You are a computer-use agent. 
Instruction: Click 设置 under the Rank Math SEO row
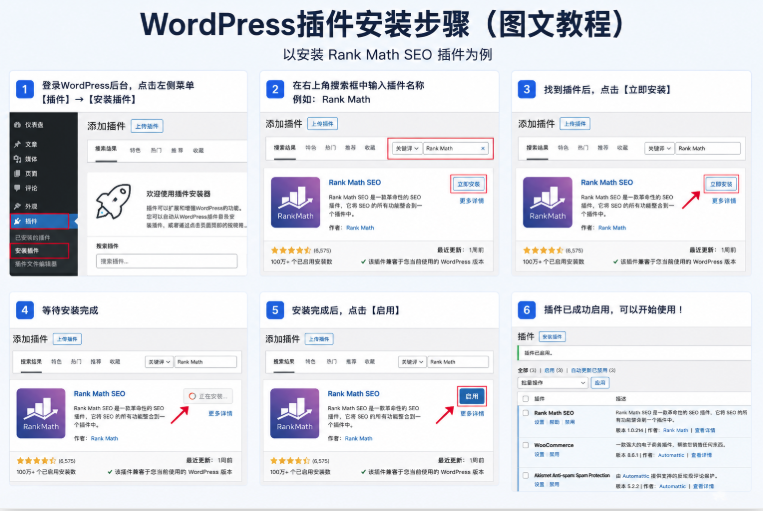coord(539,422)
